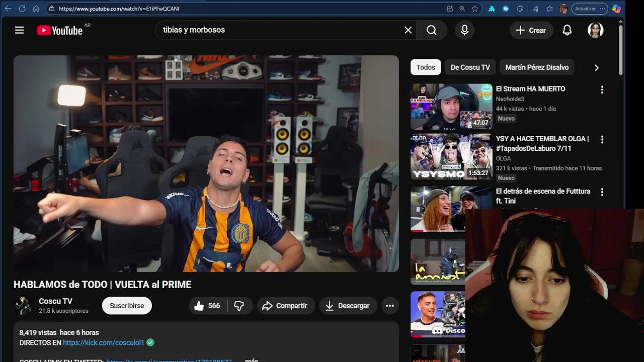Go back with the browser back arrow
The image size is (644, 362).
point(8,9)
